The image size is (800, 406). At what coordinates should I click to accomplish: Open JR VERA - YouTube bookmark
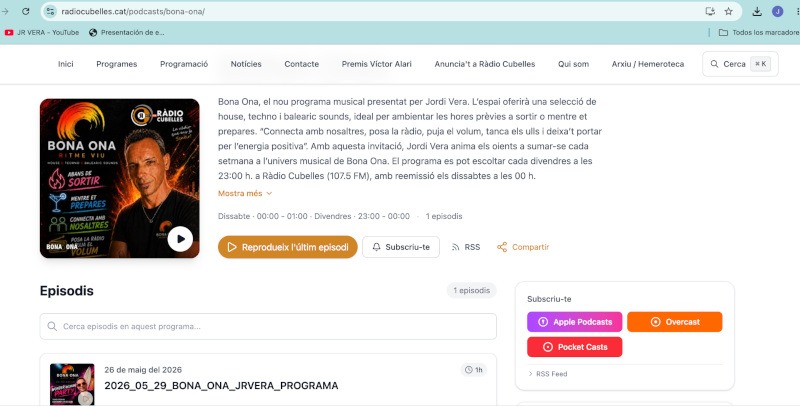(42, 32)
